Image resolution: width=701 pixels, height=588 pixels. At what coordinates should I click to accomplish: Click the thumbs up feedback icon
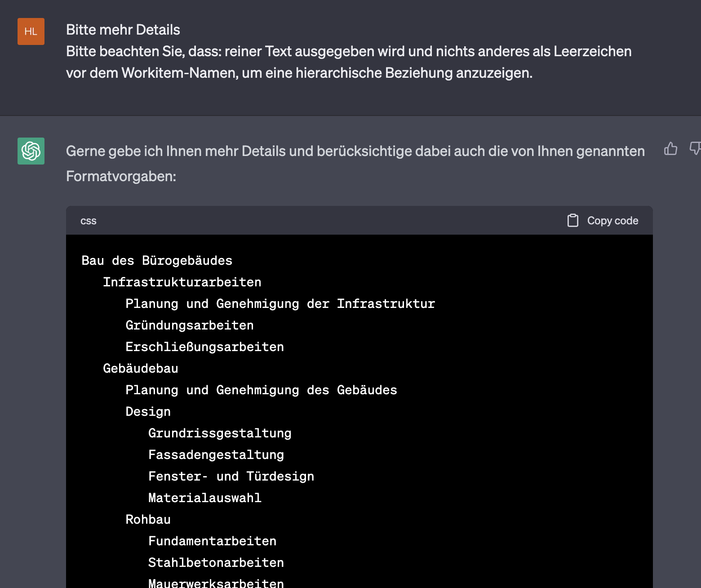pos(670,149)
